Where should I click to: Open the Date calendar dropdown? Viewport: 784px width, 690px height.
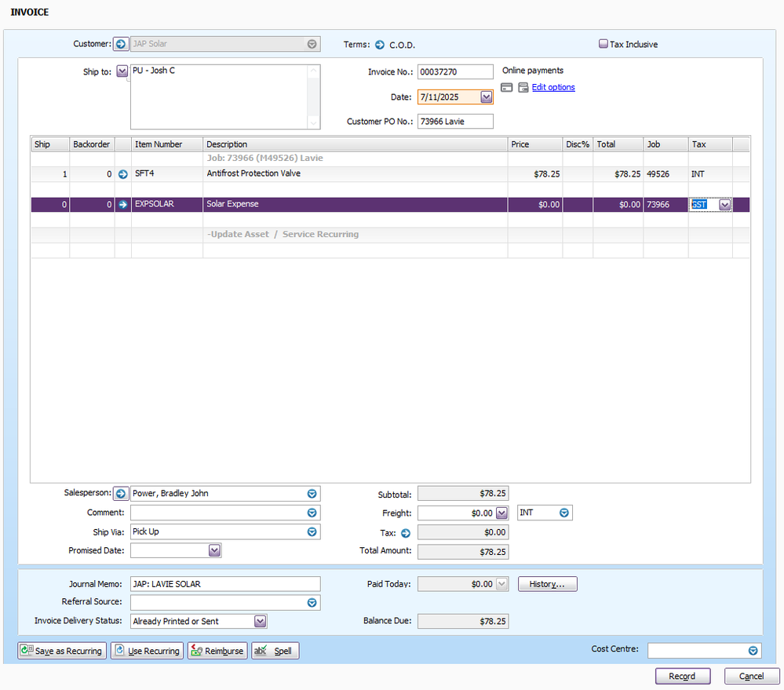click(486, 97)
